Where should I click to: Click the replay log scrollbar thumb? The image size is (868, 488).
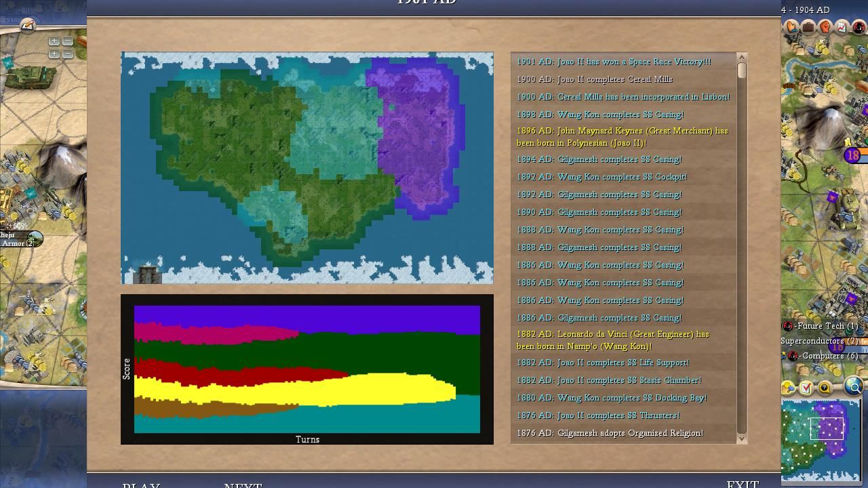click(x=741, y=70)
